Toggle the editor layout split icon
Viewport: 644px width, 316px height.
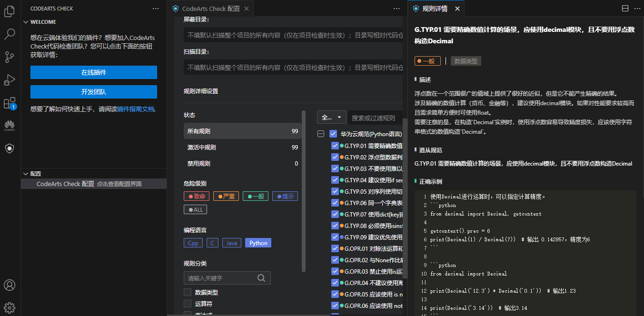[x=625, y=9]
